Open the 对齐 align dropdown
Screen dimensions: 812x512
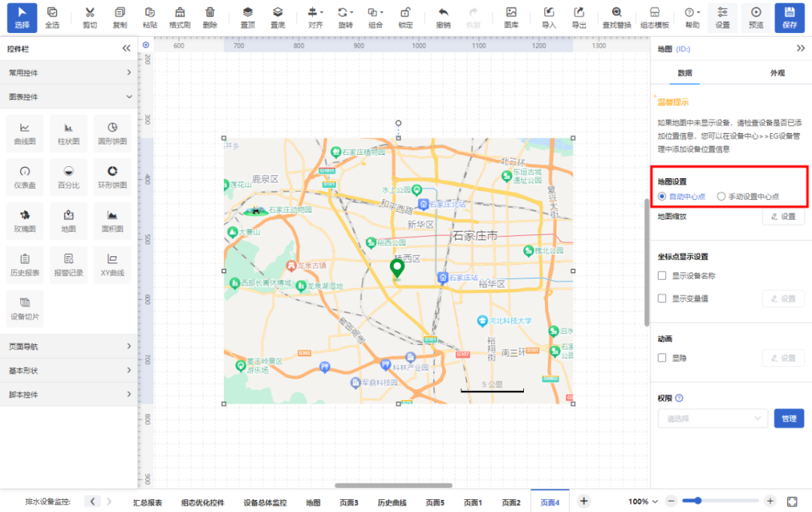pyautogui.click(x=315, y=17)
